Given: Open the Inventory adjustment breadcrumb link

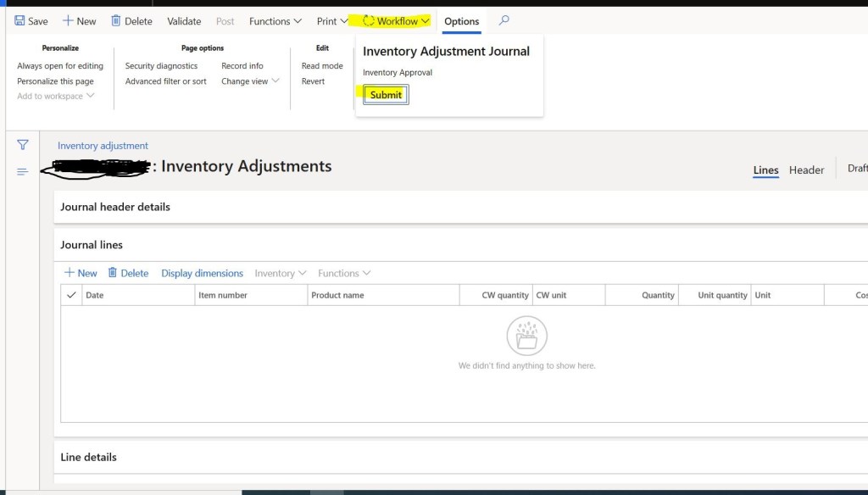Looking at the screenshot, I should tap(103, 145).
